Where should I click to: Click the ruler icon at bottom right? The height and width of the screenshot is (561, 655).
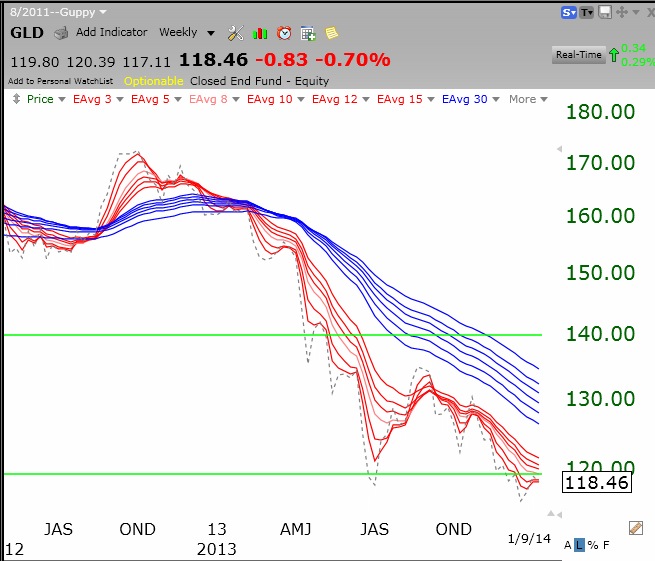(634, 527)
